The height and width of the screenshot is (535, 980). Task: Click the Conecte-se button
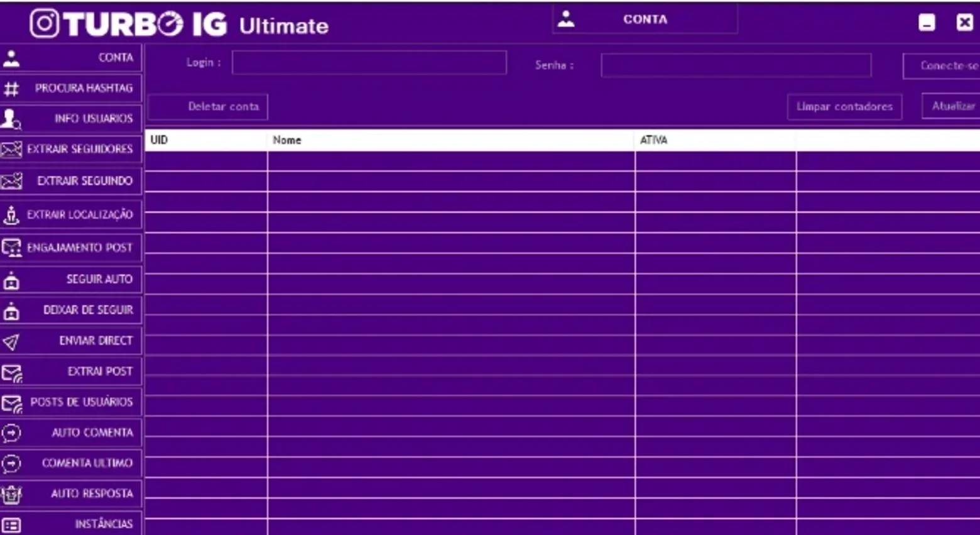coord(942,66)
